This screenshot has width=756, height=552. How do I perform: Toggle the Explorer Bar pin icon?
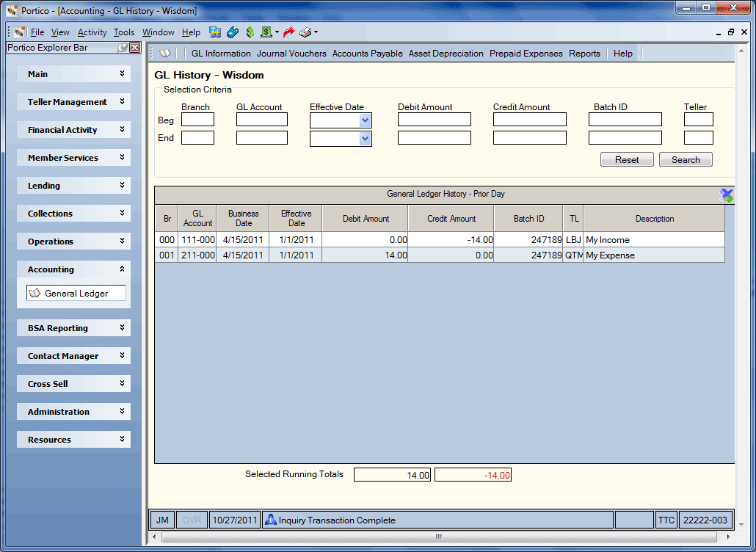click(x=123, y=47)
